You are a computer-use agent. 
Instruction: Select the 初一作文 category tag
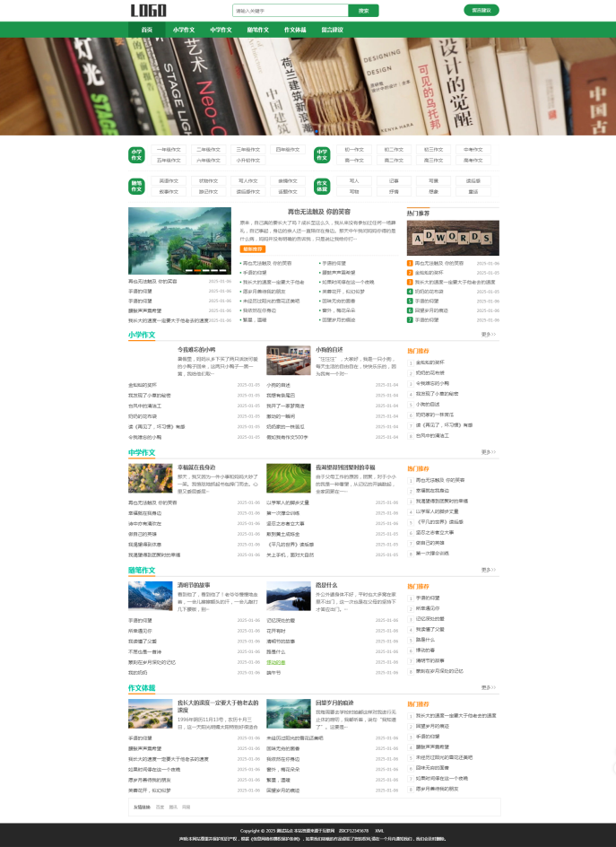(x=354, y=150)
